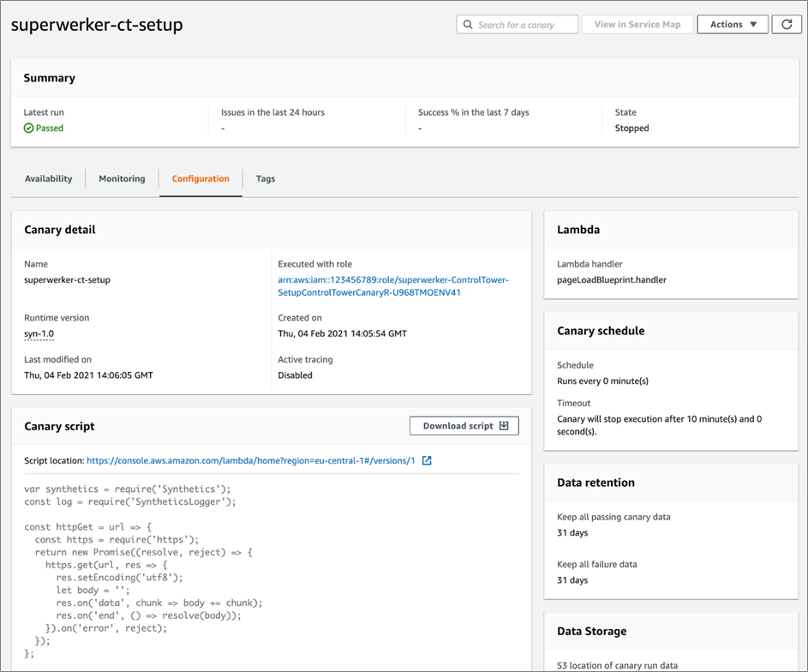This screenshot has width=808, height=672.
Task: Click pageLoadBlueprint.handler value
Action: pyautogui.click(x=612, y=279)
